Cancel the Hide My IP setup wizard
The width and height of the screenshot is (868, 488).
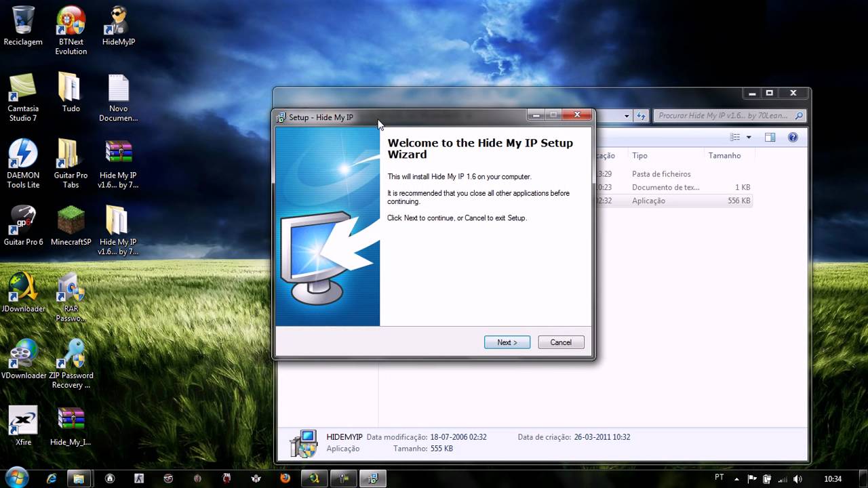coord(561,342)
